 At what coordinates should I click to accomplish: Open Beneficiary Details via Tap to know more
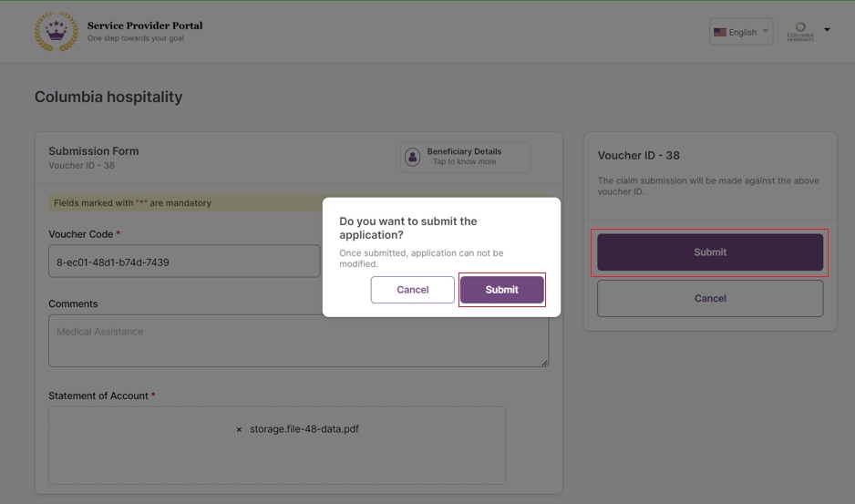click(465, 162)
